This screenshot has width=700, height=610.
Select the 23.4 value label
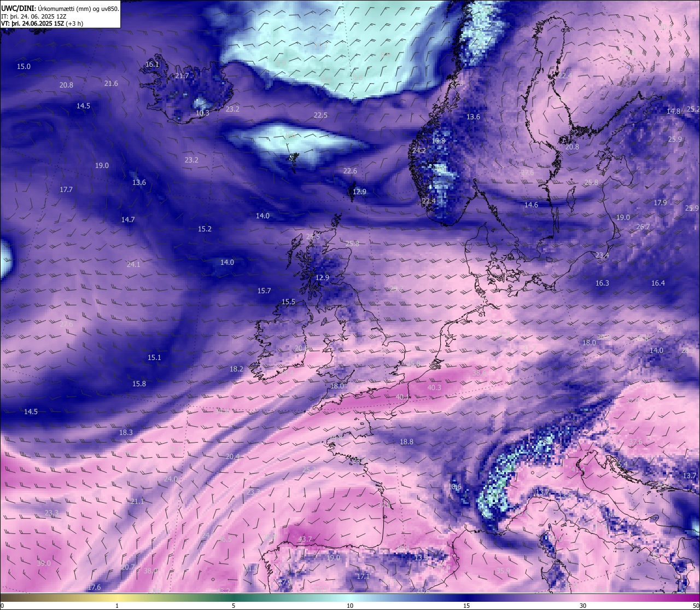(602, 255)
